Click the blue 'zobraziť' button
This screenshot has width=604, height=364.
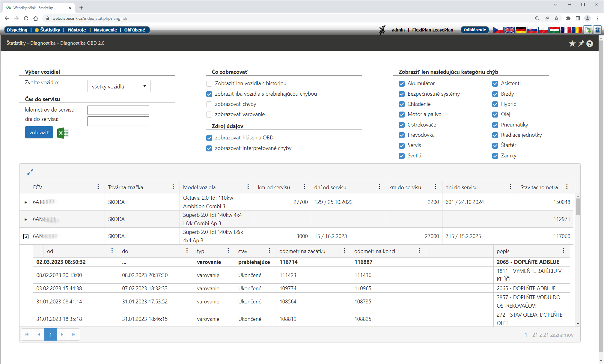click(39, 133)
